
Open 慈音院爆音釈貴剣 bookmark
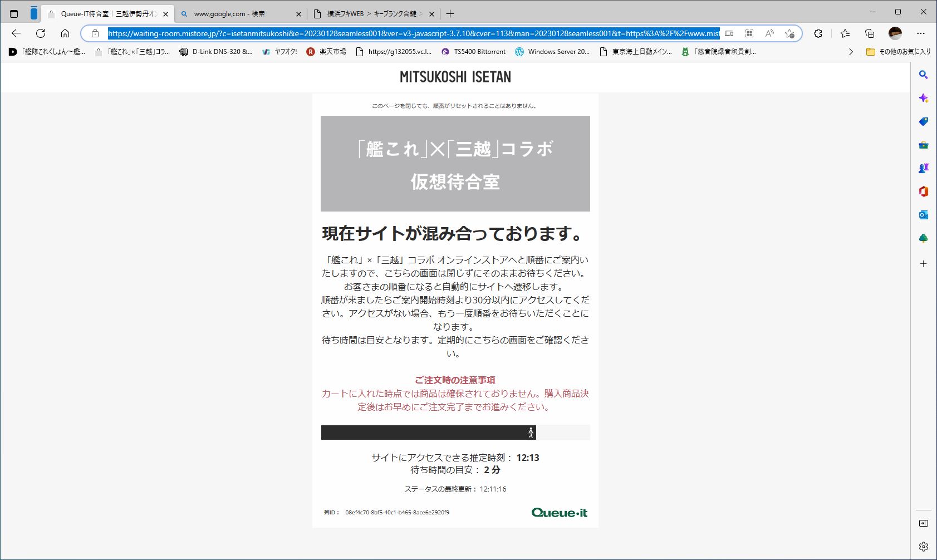(718, 52)
